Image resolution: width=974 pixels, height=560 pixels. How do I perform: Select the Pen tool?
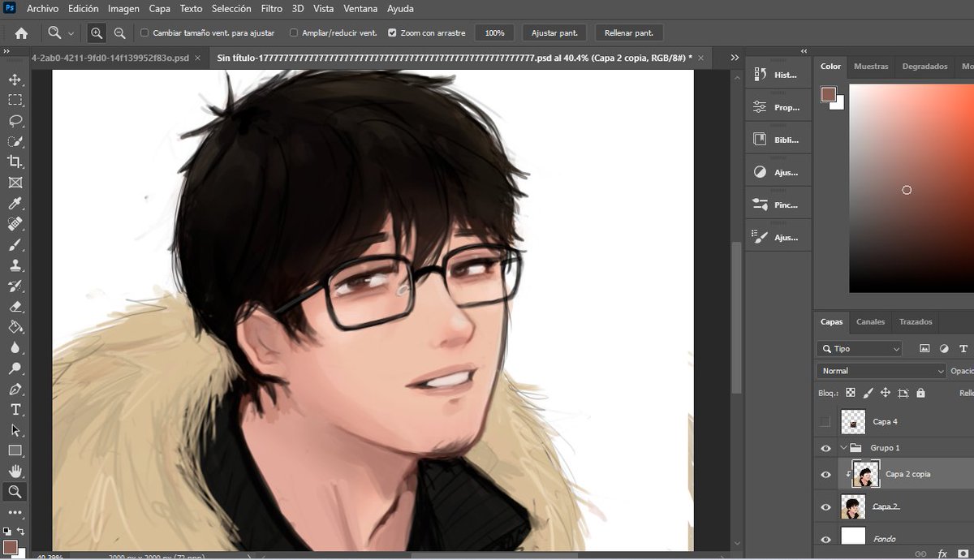[x=15, y=389]
